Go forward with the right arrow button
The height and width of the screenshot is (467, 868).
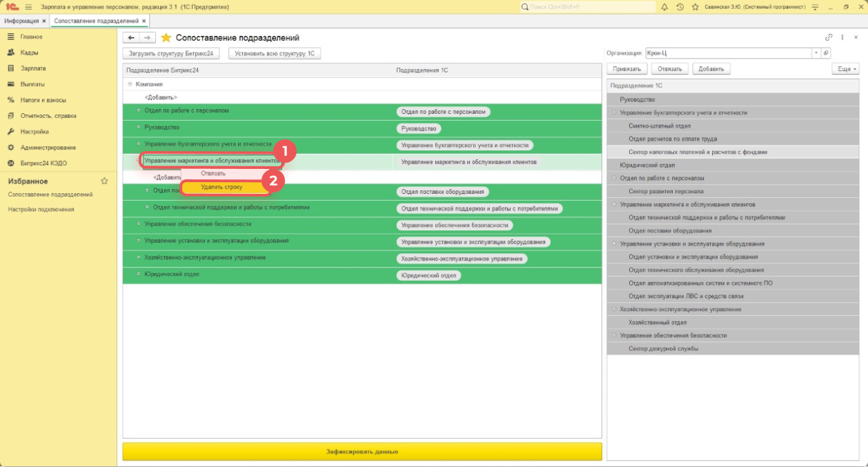[x=147, y=37]
